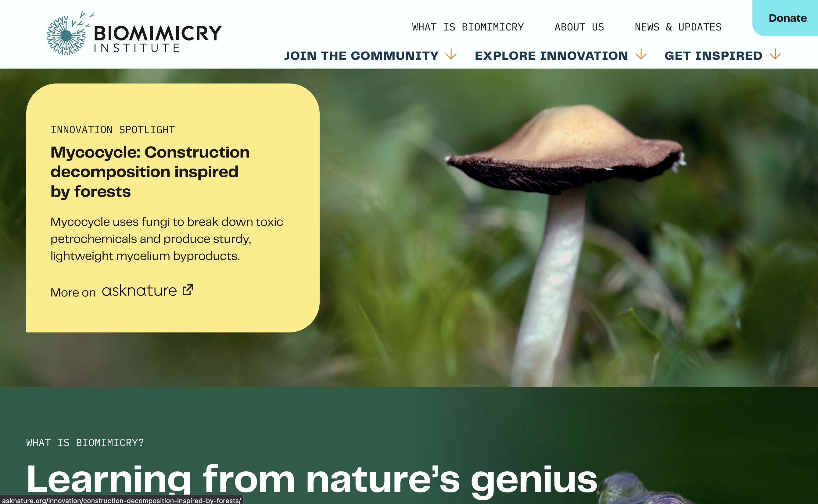Open What Is Biomimicry nav item
818x504 pixels.
pyautogui.click(x=468, y=27)
